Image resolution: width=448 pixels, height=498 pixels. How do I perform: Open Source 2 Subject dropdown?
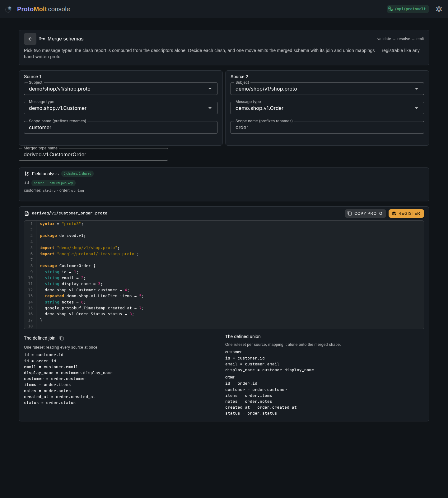coord(327,89)
